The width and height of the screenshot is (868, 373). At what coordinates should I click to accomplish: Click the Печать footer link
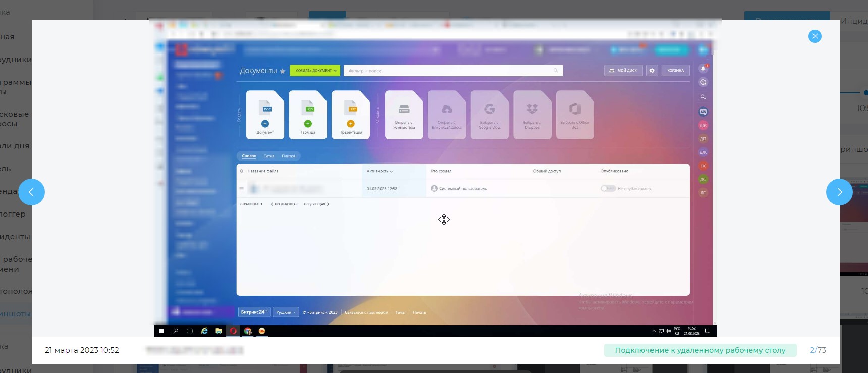[419, 313]
